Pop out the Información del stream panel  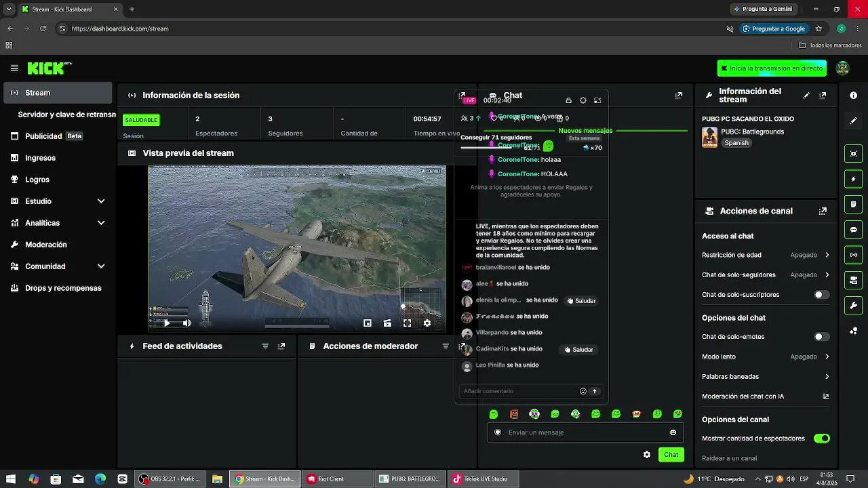pos(823,96)
